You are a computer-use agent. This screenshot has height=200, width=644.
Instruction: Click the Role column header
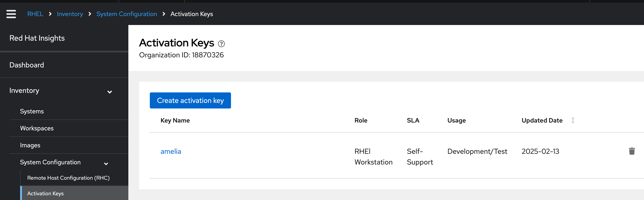click(361, 120)
